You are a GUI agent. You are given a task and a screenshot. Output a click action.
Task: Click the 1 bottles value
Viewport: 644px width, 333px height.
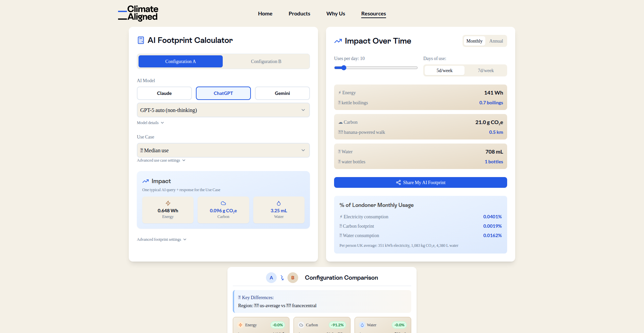(x=494, y=162)
